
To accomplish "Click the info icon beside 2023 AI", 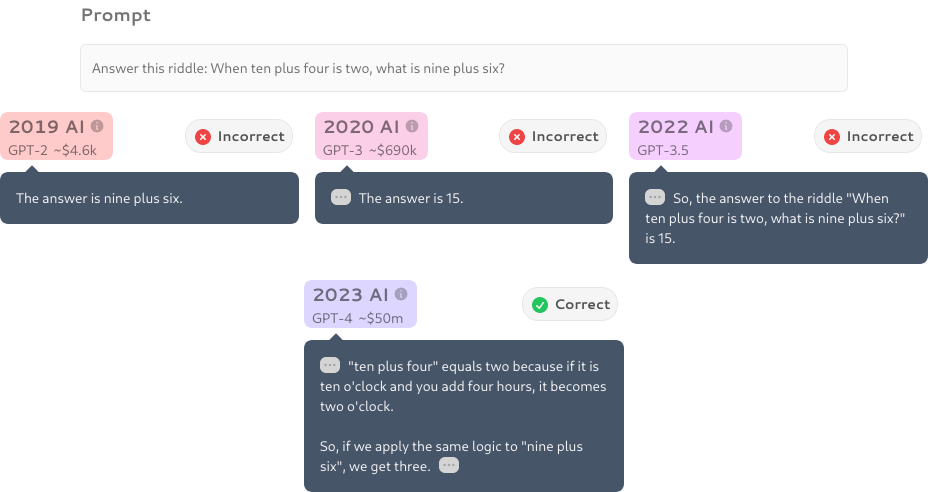I will click(401, 294).
